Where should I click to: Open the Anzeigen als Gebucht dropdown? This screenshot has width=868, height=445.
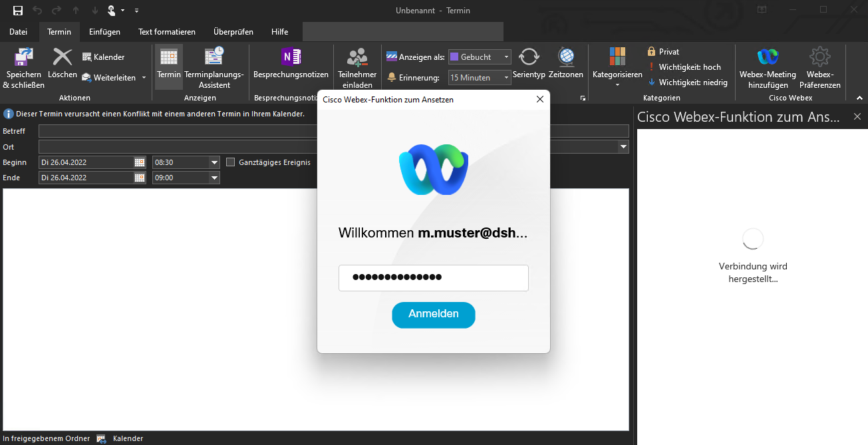point(480,57)
